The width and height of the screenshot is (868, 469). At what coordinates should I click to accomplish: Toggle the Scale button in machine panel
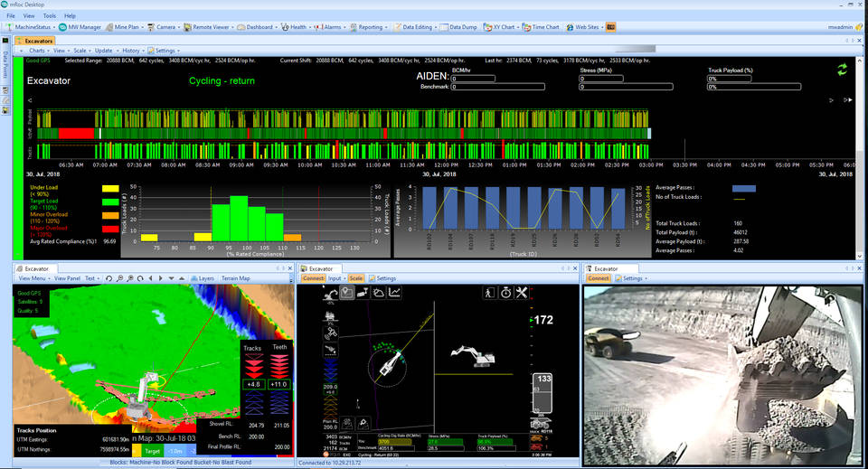click(x=356, y=278)
